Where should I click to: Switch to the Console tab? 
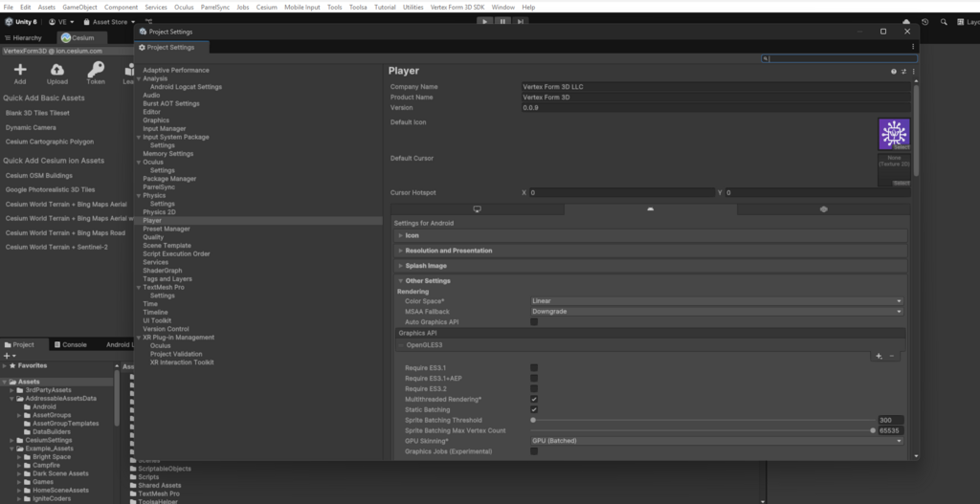coord(74,344)
